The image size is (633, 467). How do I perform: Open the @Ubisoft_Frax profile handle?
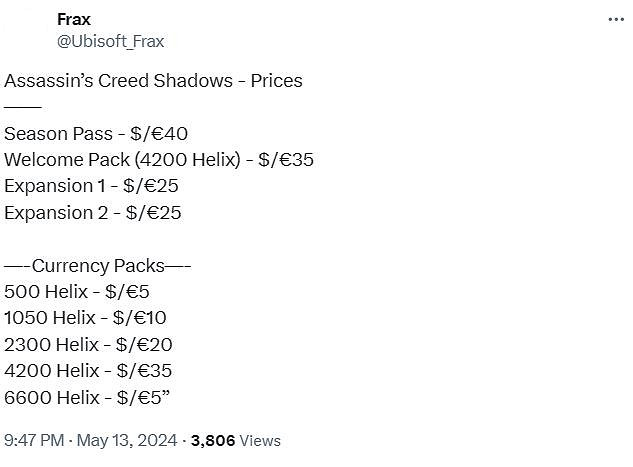[x=110, y=41]
